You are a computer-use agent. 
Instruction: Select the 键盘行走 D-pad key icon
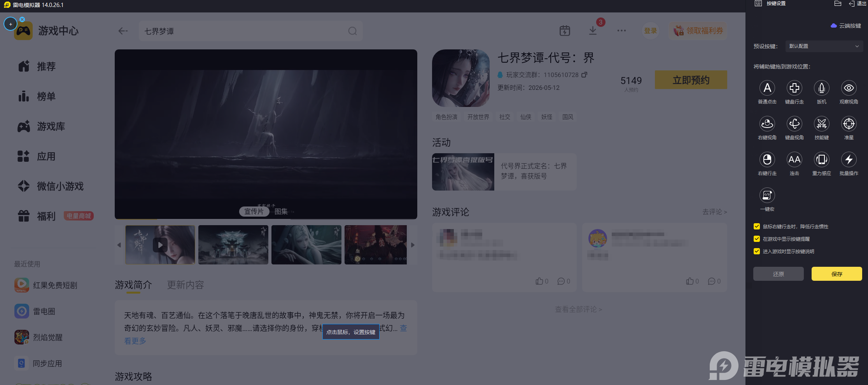tap(794, 88)
